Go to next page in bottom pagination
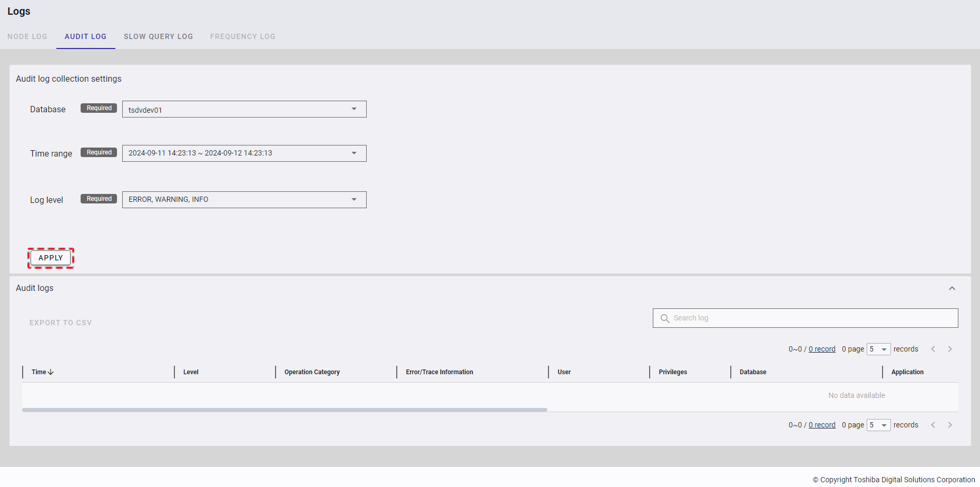980x487 pixels. coord(949,425)
